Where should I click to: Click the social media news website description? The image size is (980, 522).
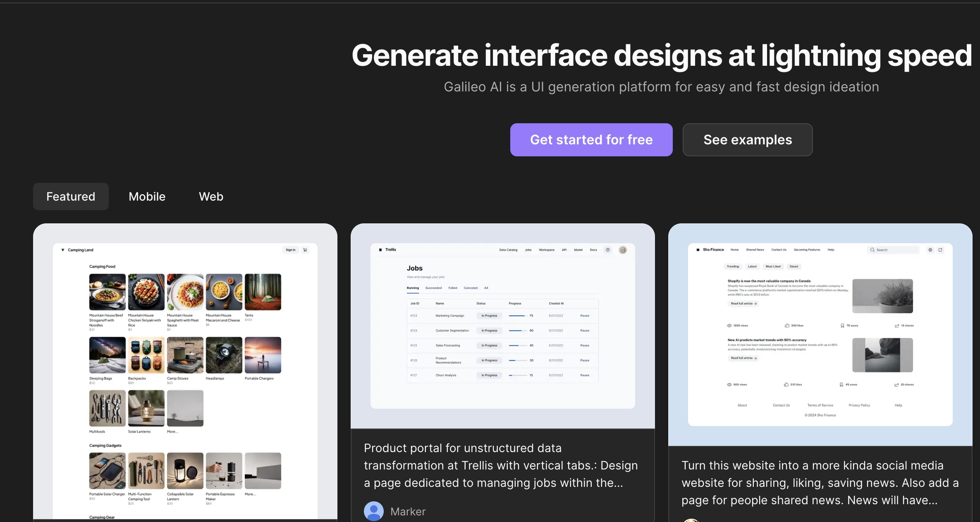pyautogui.click(x=820, y=483)
